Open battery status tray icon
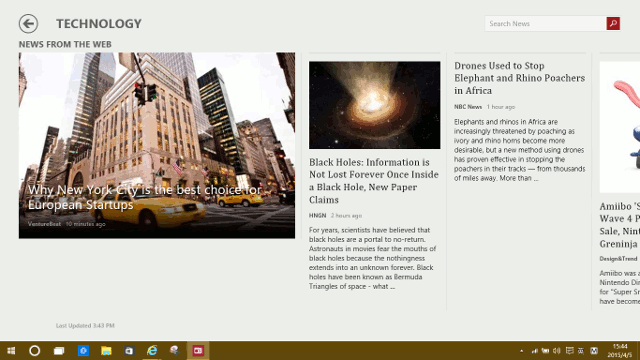This screenshot has width=640, height=360. (545, 351)
